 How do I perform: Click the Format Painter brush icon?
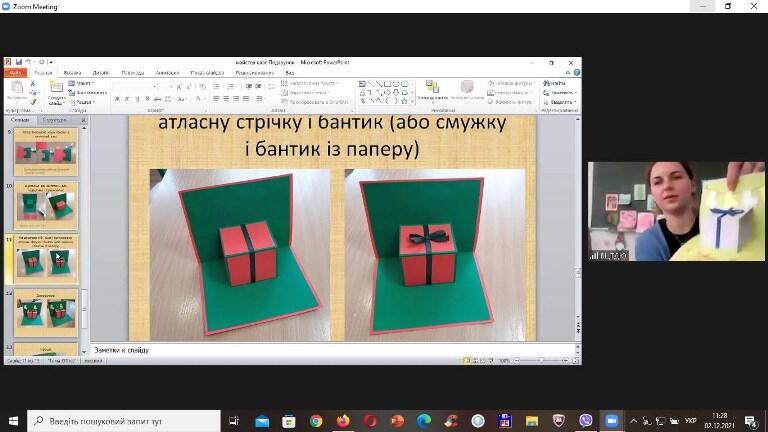coord(33,102)
